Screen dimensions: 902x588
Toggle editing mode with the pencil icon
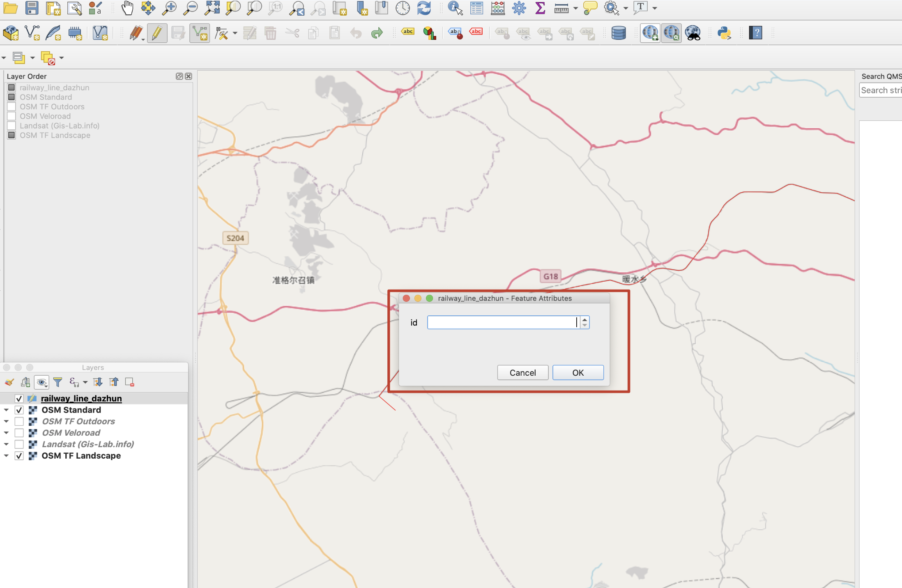click(157, 33)
